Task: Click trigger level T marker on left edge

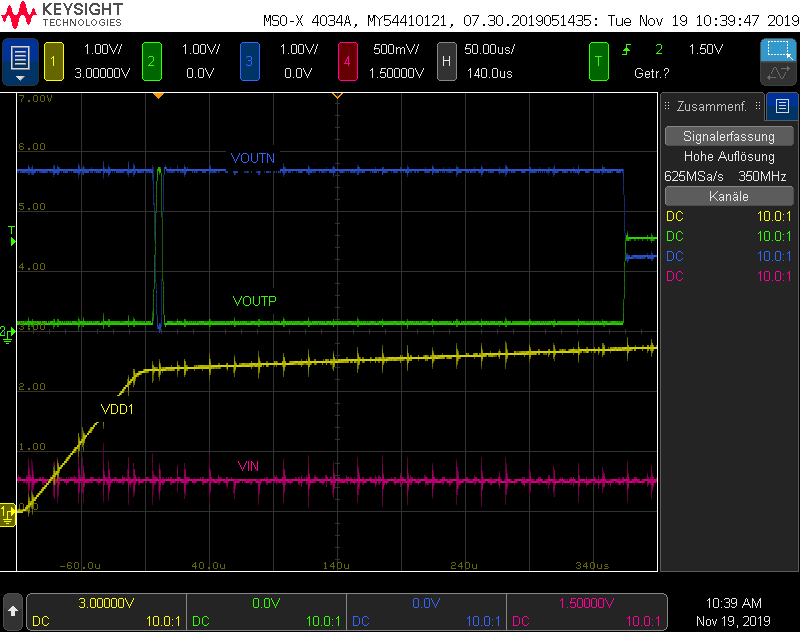Action: [x=12, y=236]
